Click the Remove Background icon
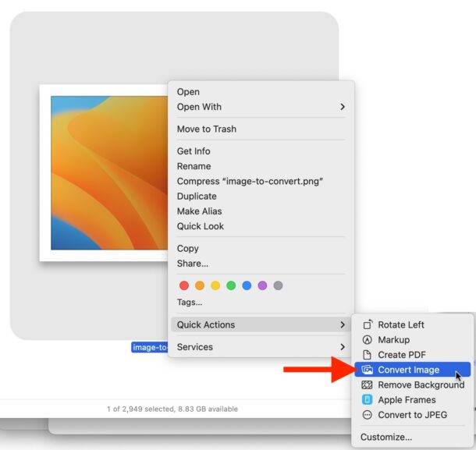476x450 pixels. click(367, 384)
